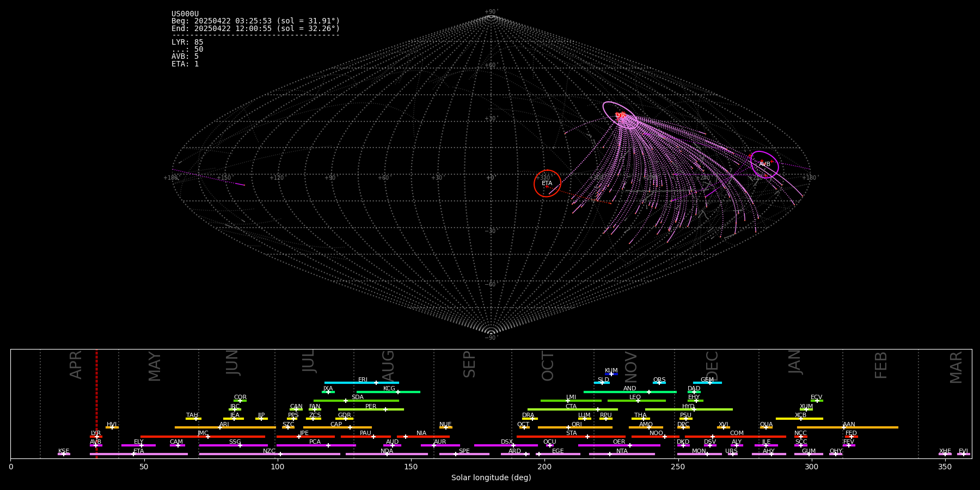The width and height of the screenshot is (980, 490).
Task: Click the AVB purple bar on timeline
Action: [96, 445]
